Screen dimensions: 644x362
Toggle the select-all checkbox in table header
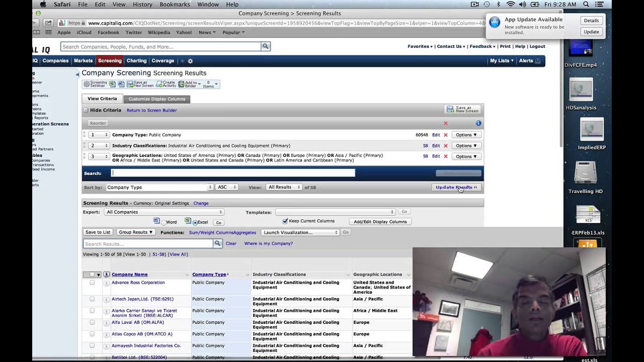tap(92, 275)
